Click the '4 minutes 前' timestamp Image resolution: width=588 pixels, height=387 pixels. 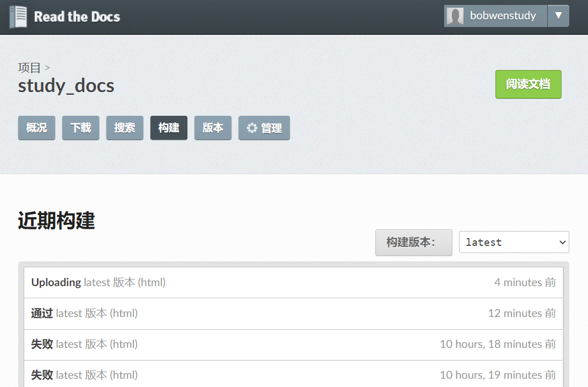525,282
